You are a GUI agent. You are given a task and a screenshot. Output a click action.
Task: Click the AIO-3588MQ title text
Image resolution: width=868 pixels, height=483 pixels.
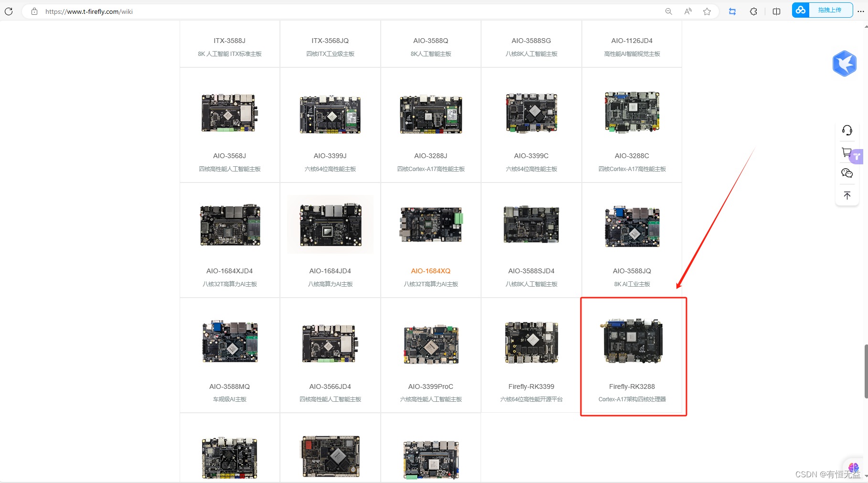click(x=229, y=386)
